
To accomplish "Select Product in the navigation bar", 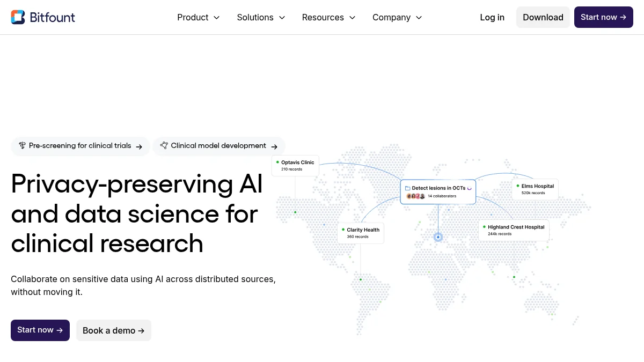I will click(193, 17).
